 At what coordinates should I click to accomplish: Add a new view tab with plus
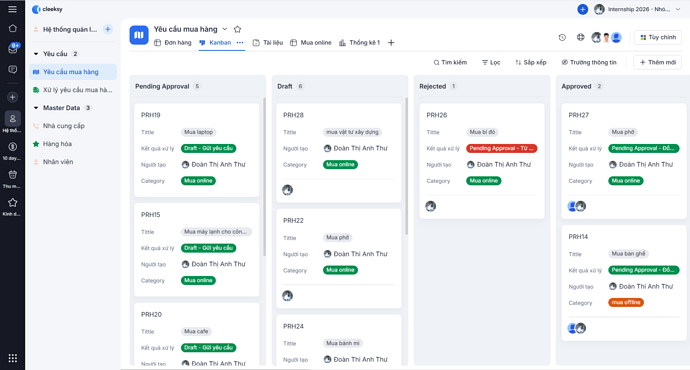pos(391,43)
